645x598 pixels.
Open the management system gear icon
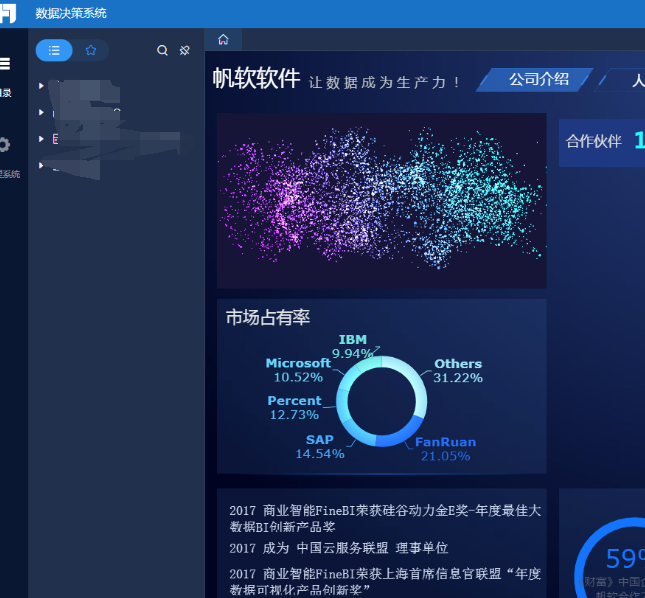5,145
